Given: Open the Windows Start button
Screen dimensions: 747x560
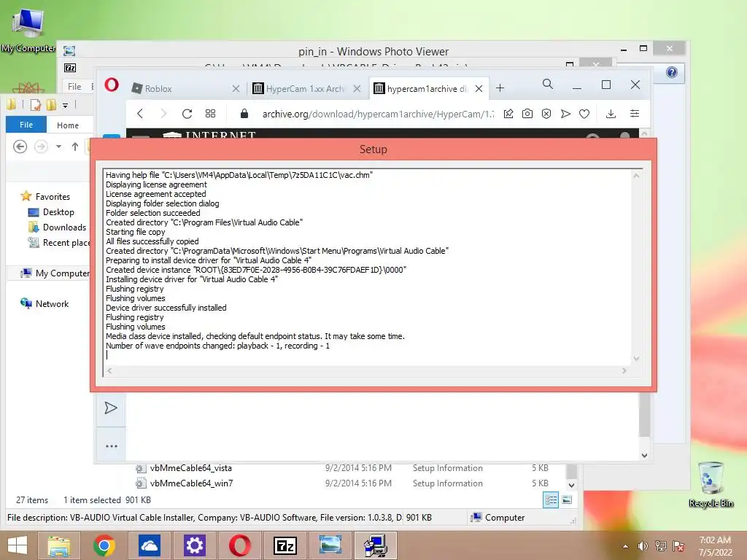Looking at the screenshot, I should [x=18, y=545].
